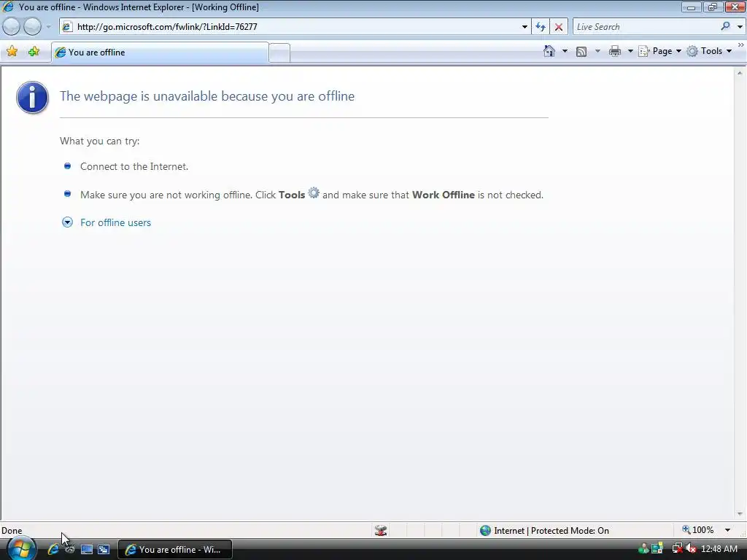Open the Windows Start orb
The width and height of the screenshot is (747, 560).
(20, 549)
